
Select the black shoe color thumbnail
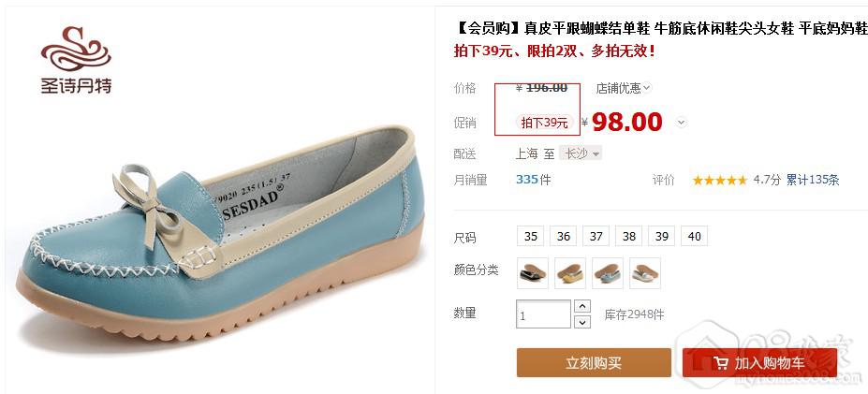[x=533, y=273]
